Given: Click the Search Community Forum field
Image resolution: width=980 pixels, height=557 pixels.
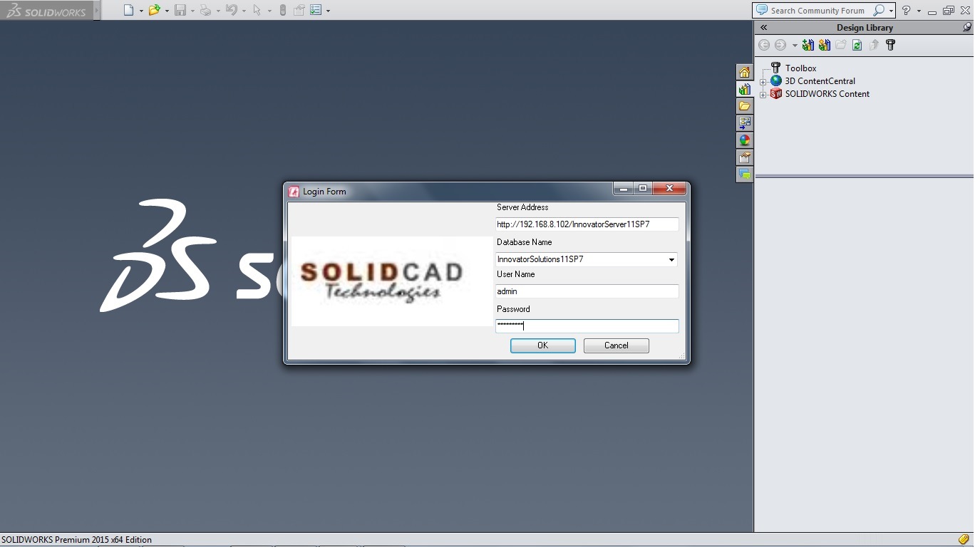Looking at the screenshot, I should click(818, 10).
